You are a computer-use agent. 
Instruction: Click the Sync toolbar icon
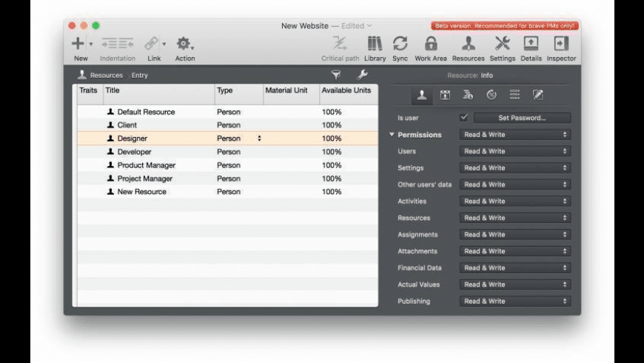coord(400,44)
